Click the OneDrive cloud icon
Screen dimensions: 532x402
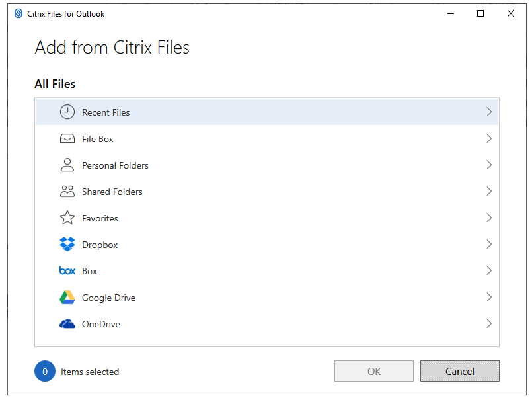tap(67, 324)
